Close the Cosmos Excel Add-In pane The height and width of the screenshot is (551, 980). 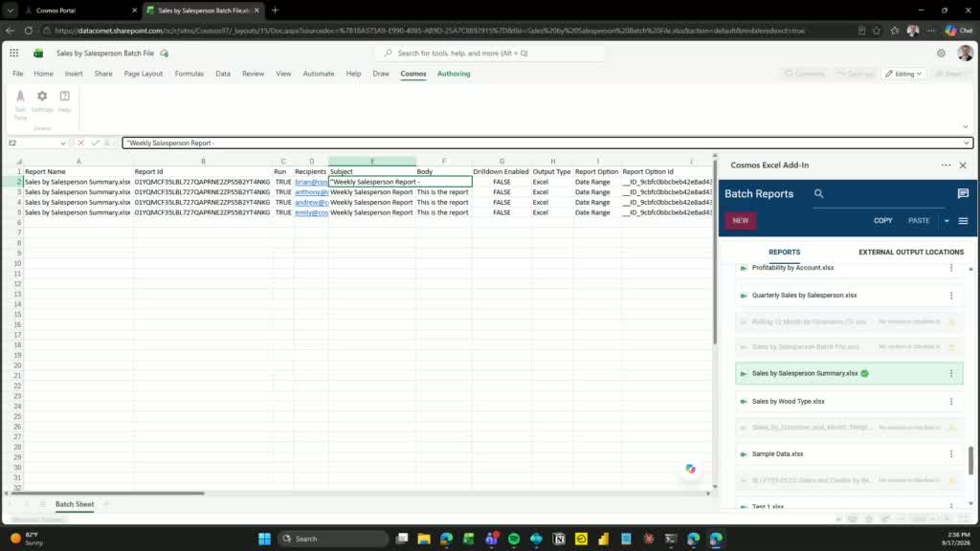(x=963, y=165)
